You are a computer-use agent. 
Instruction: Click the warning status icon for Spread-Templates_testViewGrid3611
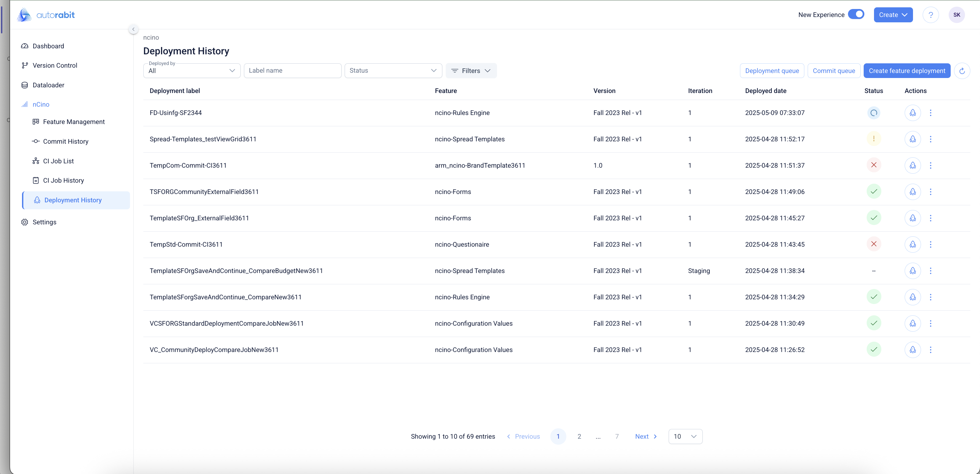click(873, 139)
